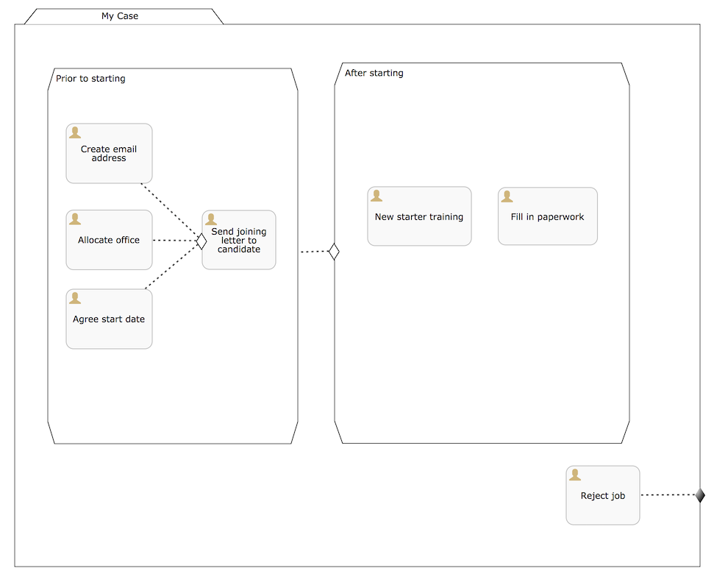The width and height of the screenshot is (728, 585).
Task: Click the Fill in paperwork task
Action: (547, 216)
